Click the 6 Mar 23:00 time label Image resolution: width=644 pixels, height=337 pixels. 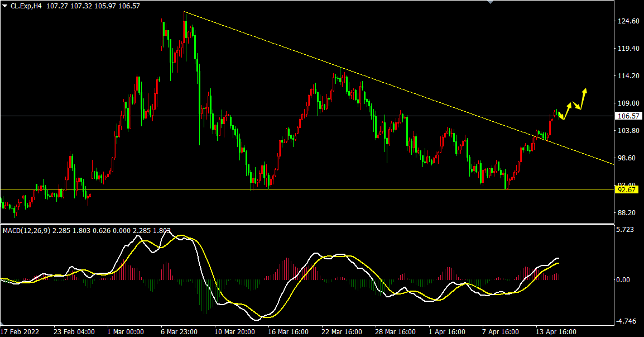tap(179, 331)
